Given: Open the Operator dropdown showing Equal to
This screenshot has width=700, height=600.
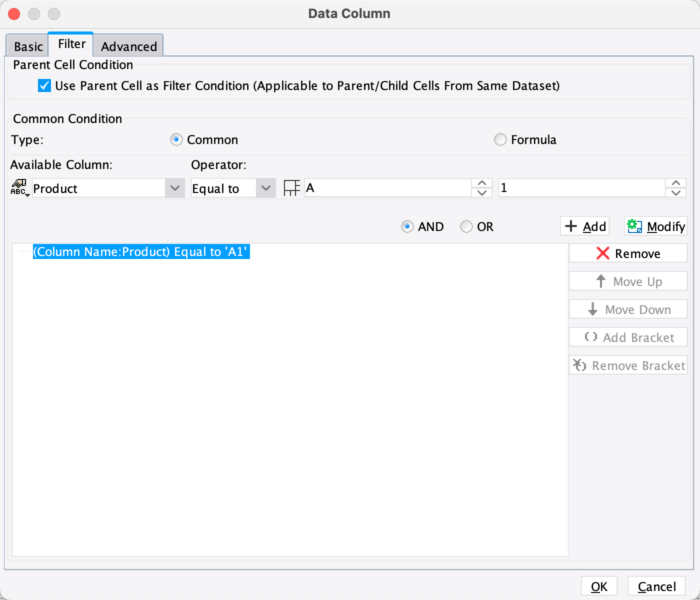Looking at the screenshot, I should pos(265,188).
